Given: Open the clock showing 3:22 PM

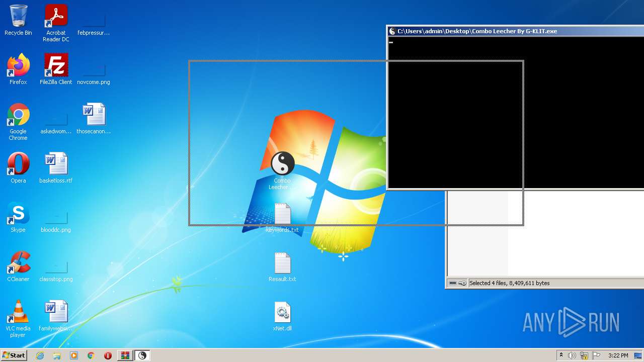Looking at the screenshot, I should point(618,355).
